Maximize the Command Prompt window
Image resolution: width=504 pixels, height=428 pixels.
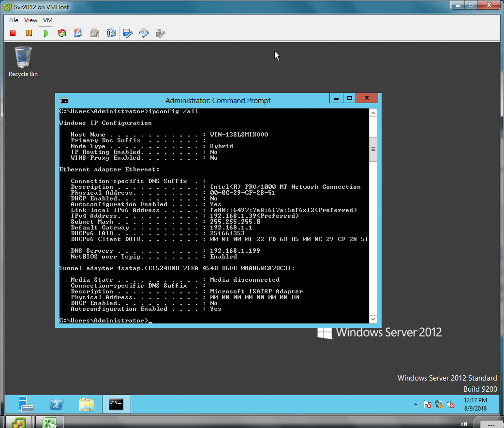350,98
